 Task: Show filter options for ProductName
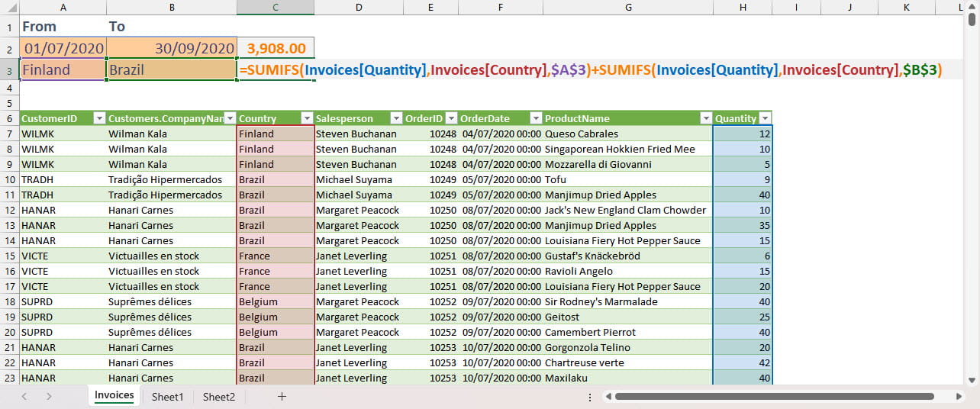[705, 118]
